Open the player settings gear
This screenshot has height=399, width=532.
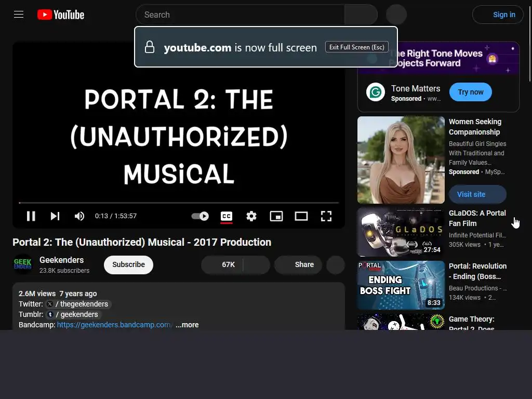click(251, 216)
